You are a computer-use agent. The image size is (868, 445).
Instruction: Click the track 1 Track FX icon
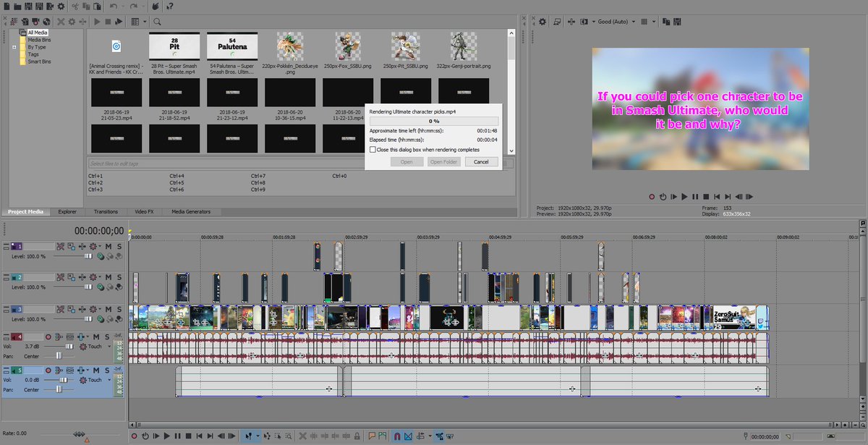82,247
